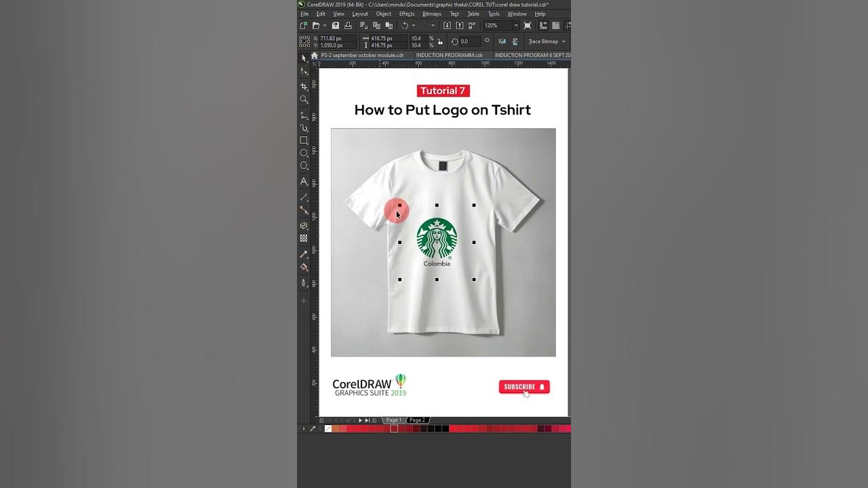
Task: Expand the color palette flyout arrow
Action: click(304, 428)
